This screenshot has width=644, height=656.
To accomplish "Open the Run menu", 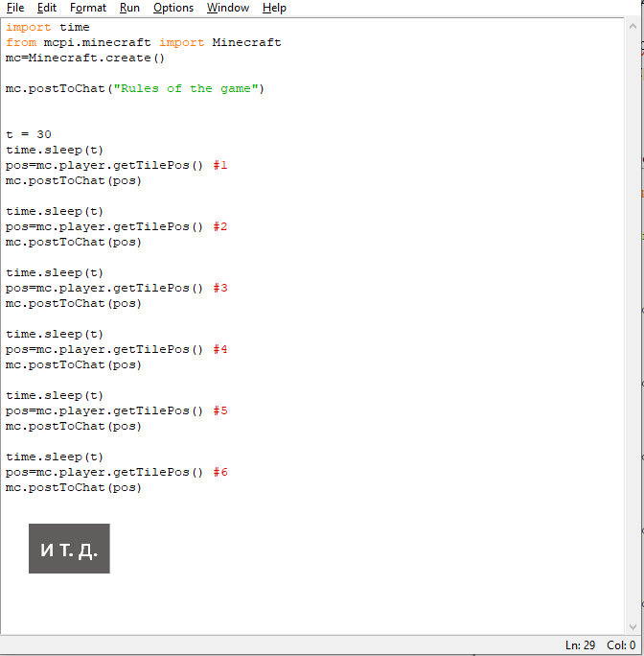I will tap(129, 8).
